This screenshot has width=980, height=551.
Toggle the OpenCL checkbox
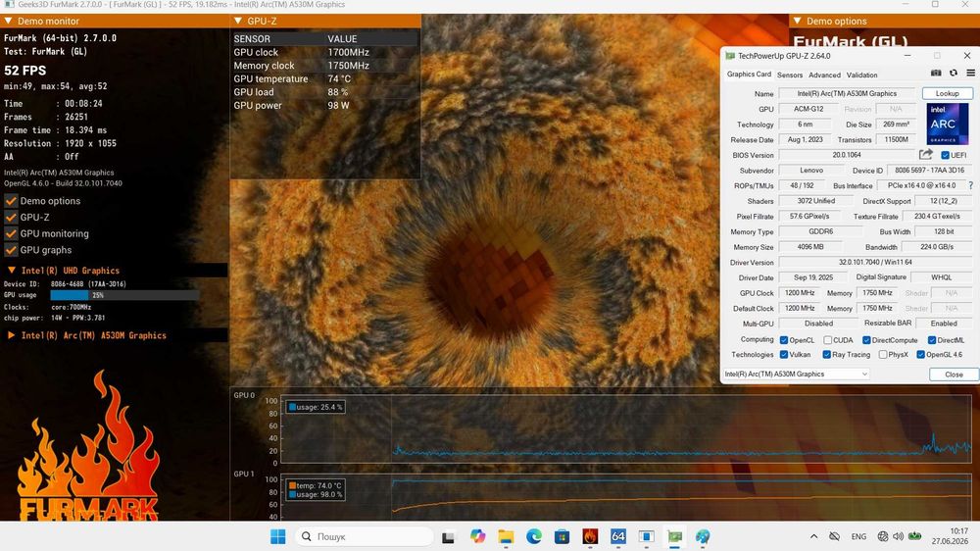[x=784, y=340]
